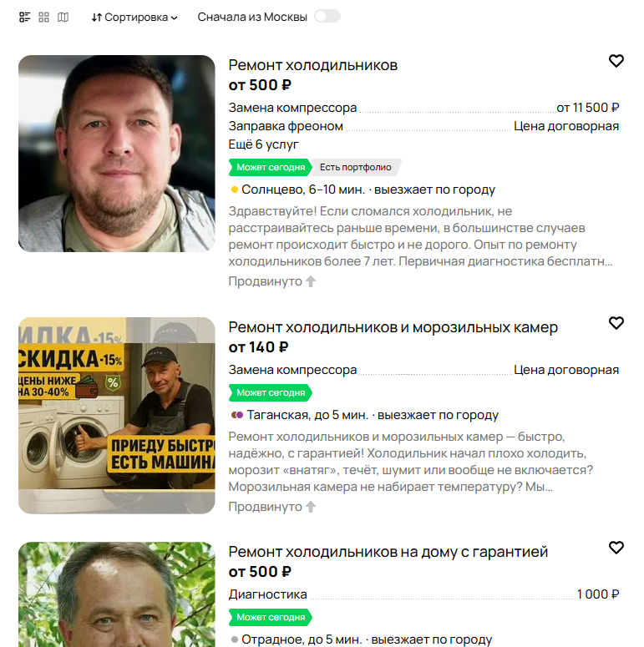
Task: Open 'Ремонт холодильников и морозильных камер' title
Action: point(393,327)
